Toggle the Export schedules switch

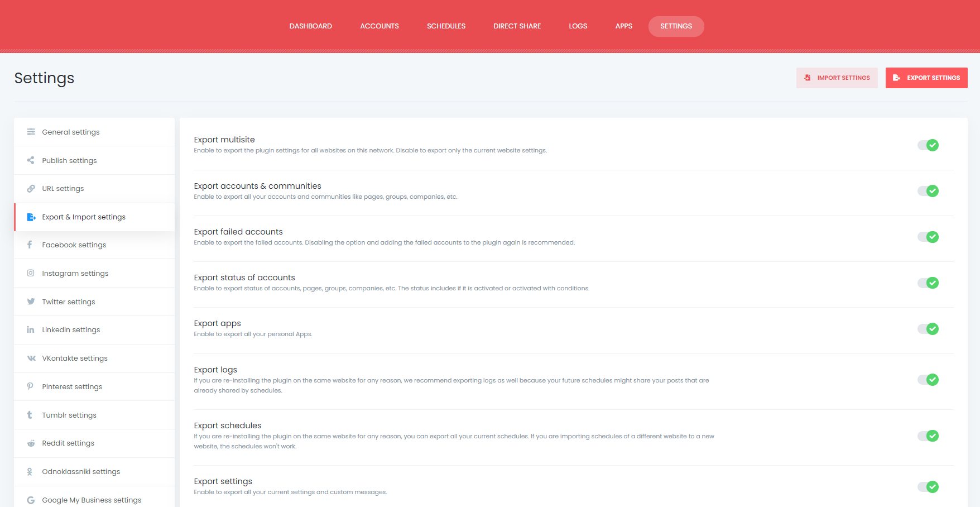pyautogui.click(x=928, y=436)
